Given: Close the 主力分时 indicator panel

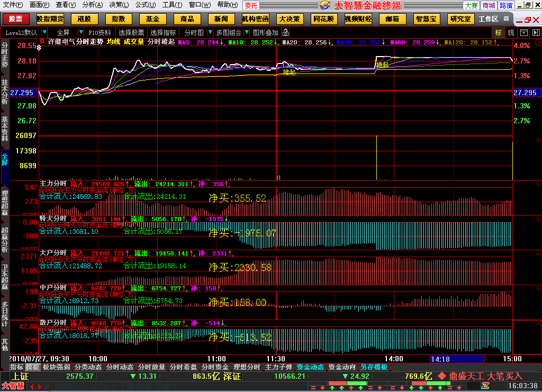Looking at the screenshot, I should pyautogui.click(x=538, y=185).
